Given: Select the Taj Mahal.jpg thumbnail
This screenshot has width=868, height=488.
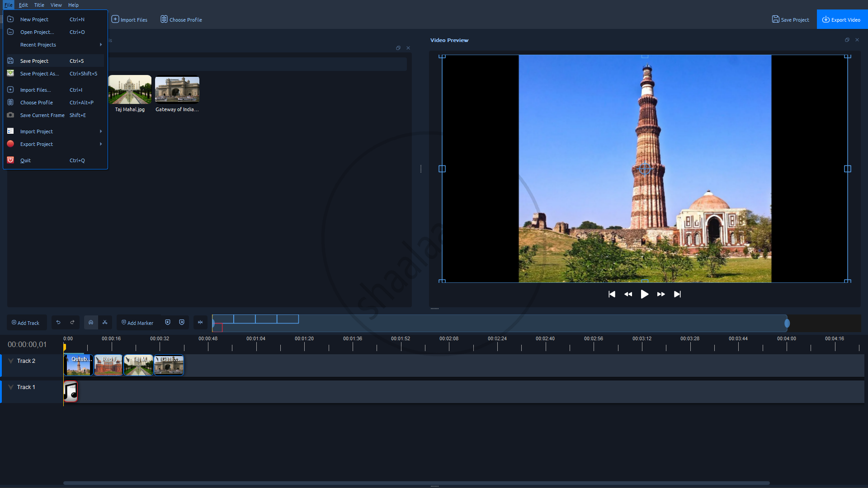Looking at the screenshot, I should 130,90.
